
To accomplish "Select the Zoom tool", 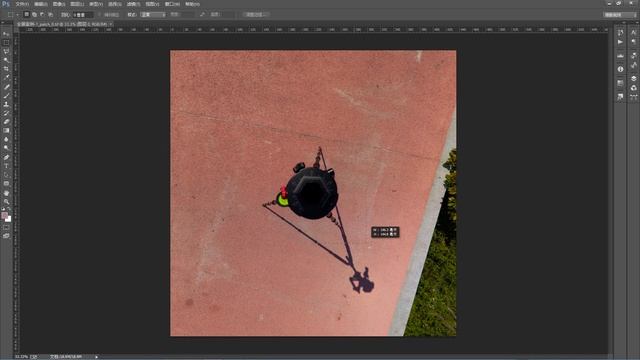I will click(x=6, y=201).
